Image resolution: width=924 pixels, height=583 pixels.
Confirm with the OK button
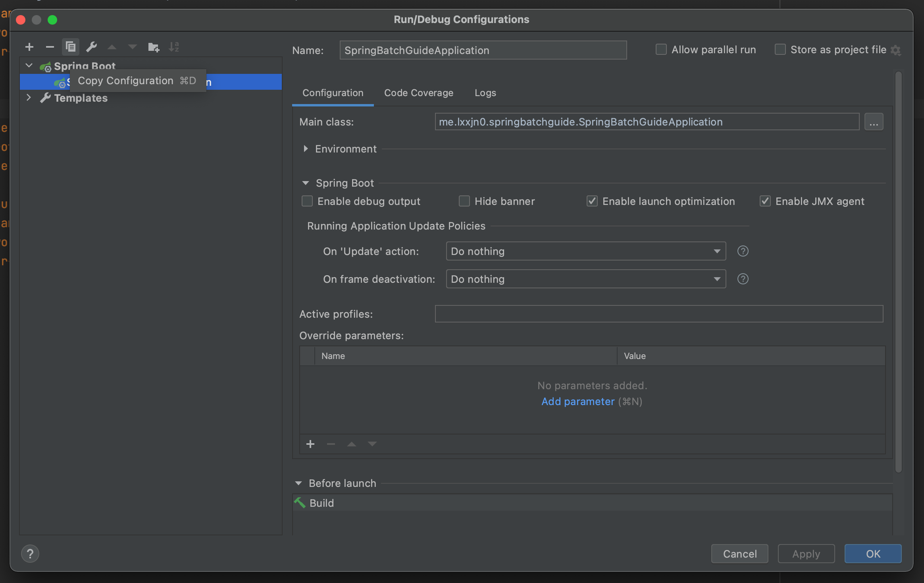[873, 554]
